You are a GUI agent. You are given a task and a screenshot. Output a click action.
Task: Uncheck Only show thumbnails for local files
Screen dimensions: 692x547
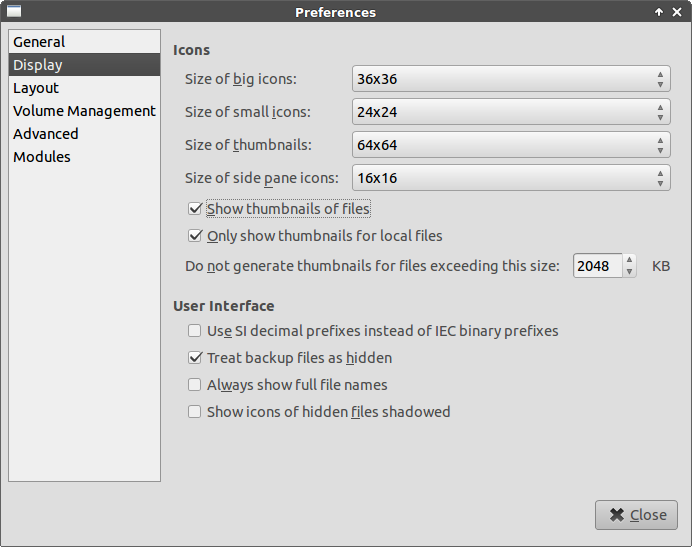tap(195, 236)
